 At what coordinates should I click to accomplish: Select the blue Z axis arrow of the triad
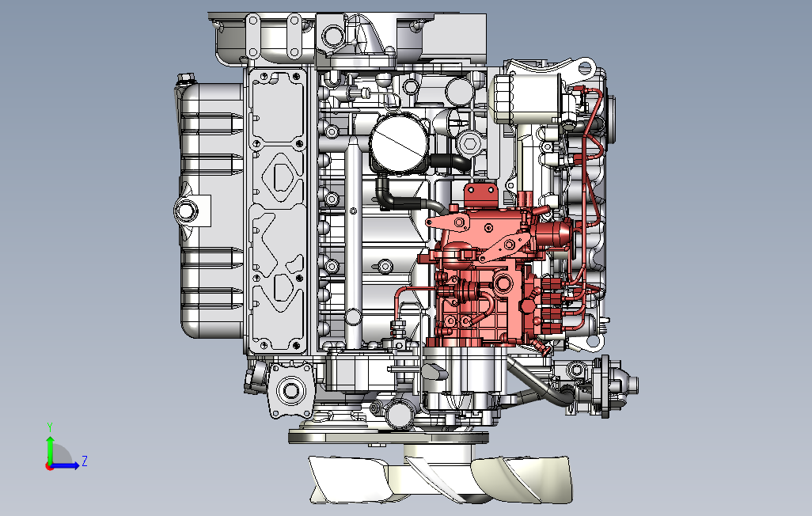tap(65, 465)
